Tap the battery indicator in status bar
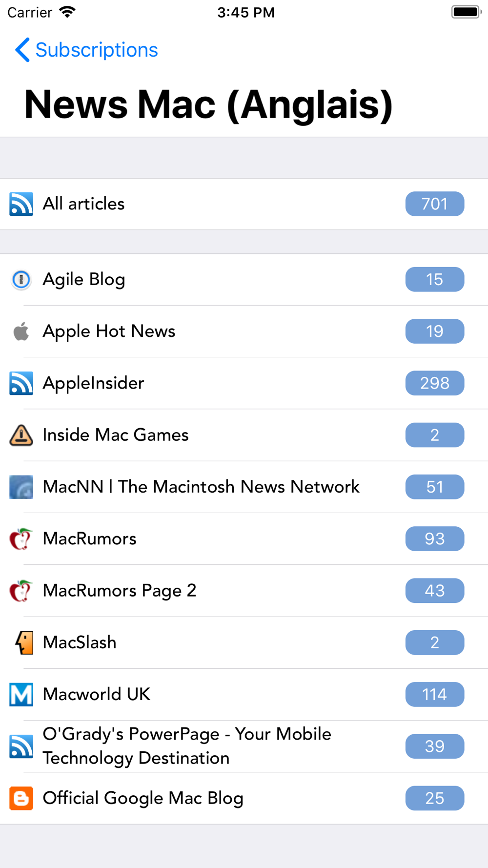 [466, 12]
